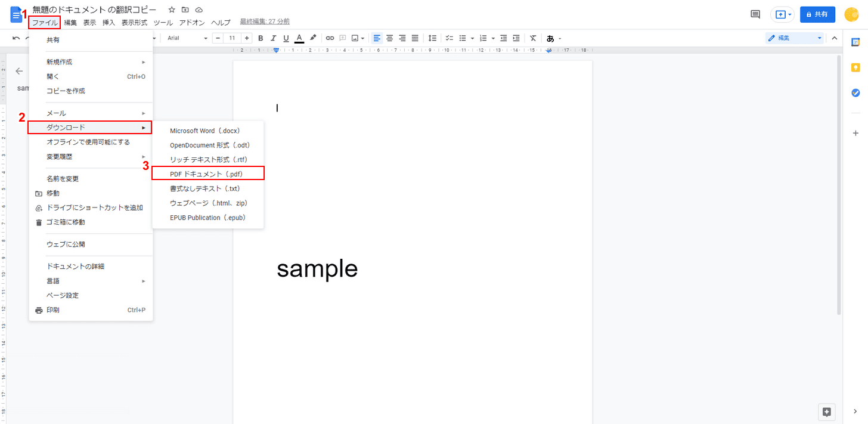This screenshot has height=424, width=868.
Task: Open the Arial font dropdown
Action: click(188, 38)
